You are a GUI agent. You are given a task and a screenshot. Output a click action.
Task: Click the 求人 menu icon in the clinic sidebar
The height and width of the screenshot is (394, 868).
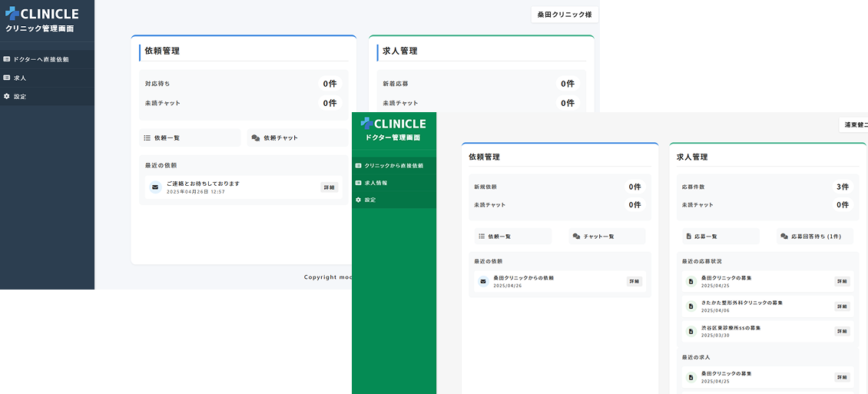coord(7,78)
